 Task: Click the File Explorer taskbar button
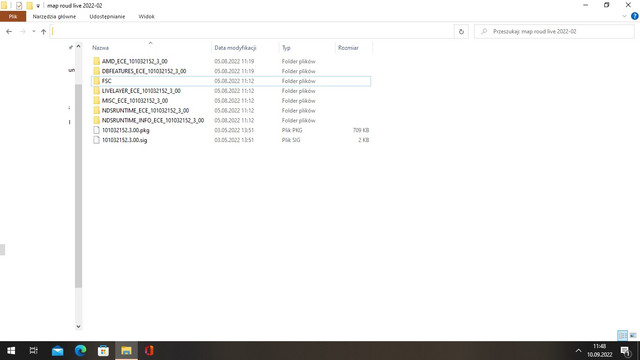[126, 351]
